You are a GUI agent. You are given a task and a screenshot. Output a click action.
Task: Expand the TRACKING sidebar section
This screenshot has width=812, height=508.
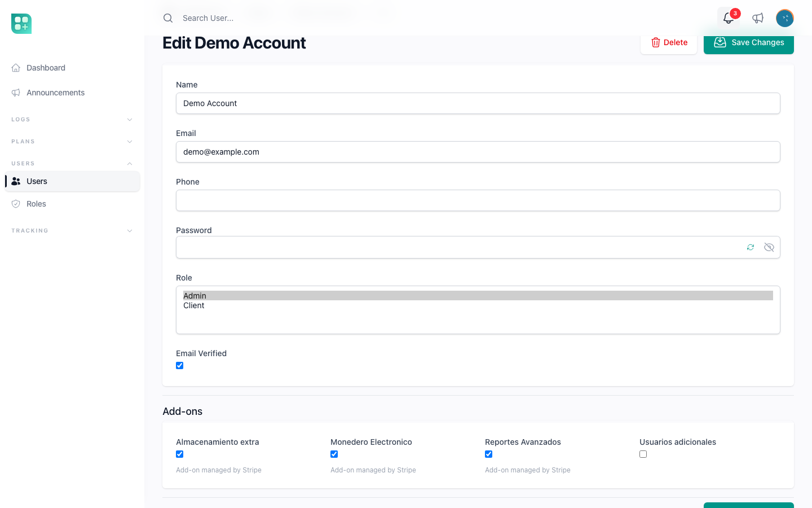click(x=72, y=231)
